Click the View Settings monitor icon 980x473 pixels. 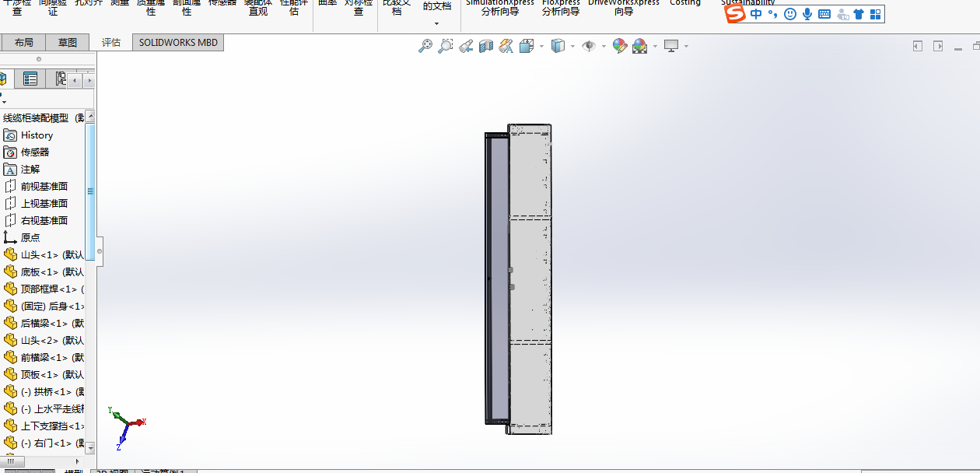pos(671,47)
